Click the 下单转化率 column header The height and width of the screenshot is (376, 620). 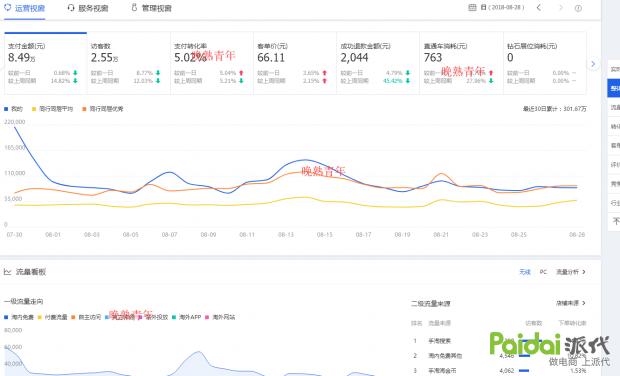(x=572, y=323)
